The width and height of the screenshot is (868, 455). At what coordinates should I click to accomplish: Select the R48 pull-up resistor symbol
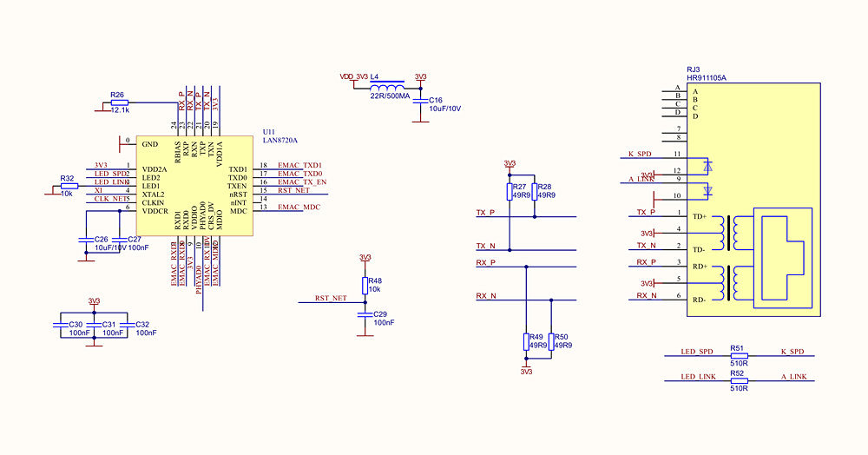coord(365,286)
